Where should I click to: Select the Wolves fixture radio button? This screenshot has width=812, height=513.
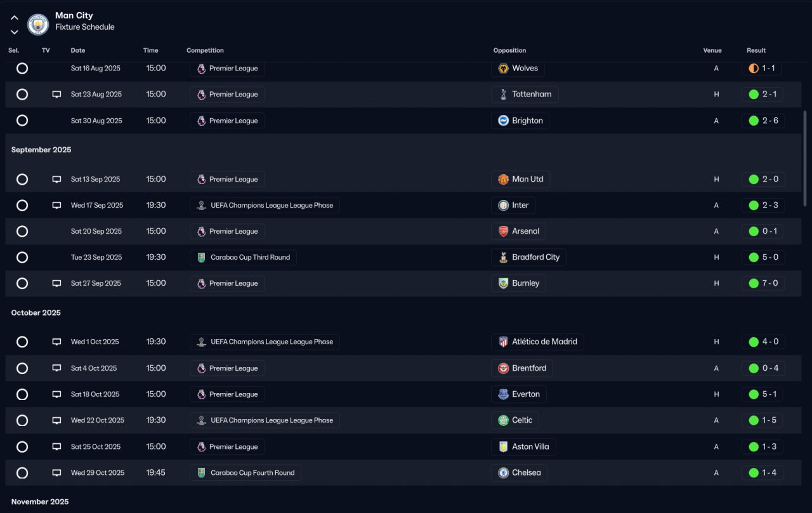[22, 68]
